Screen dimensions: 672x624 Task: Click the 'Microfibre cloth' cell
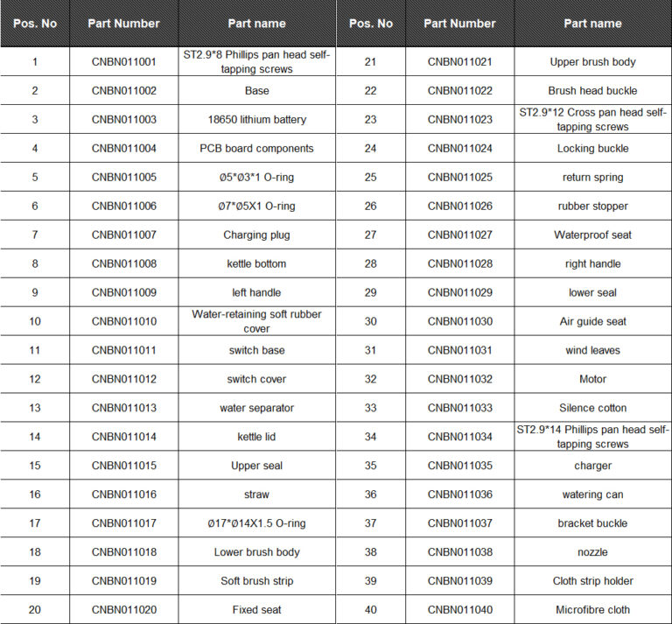pos(592,609)
